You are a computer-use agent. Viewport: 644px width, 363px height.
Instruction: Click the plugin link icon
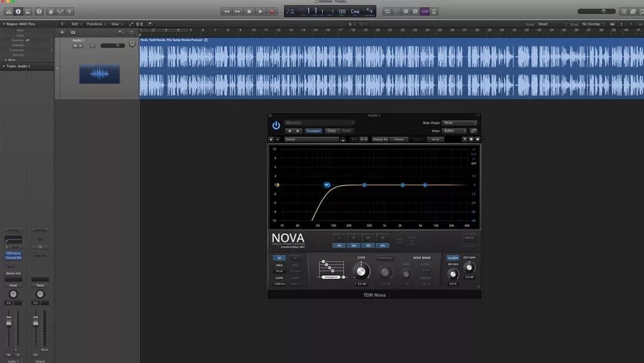coord(473,131)
